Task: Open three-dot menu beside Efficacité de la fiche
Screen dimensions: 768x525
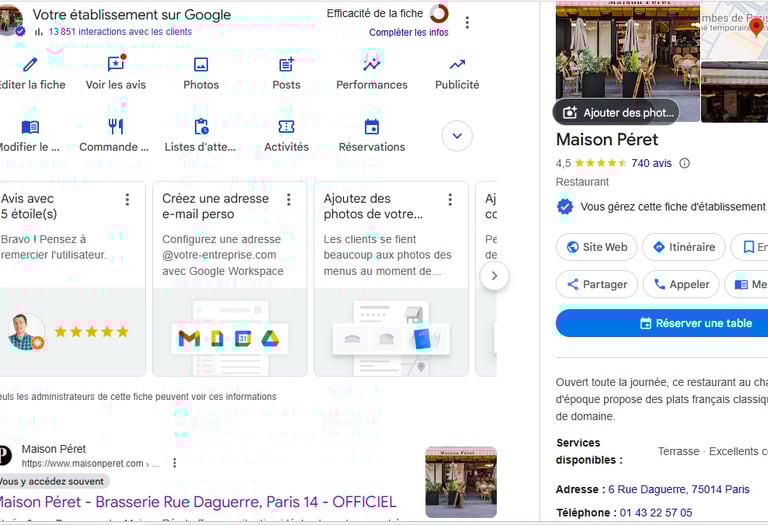Action: 467,23
